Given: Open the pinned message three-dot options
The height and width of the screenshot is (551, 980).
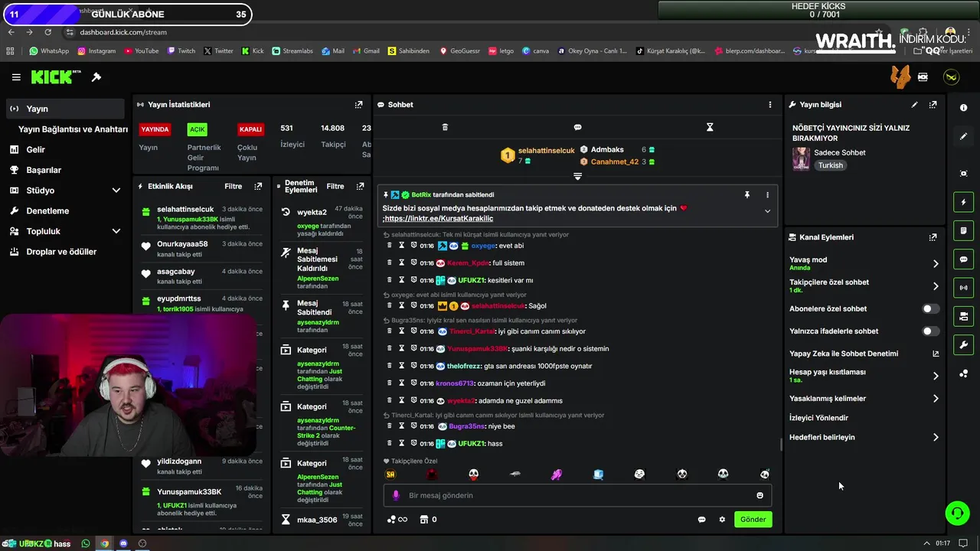Looking at the screenshot, I should [x=767, y=195].
